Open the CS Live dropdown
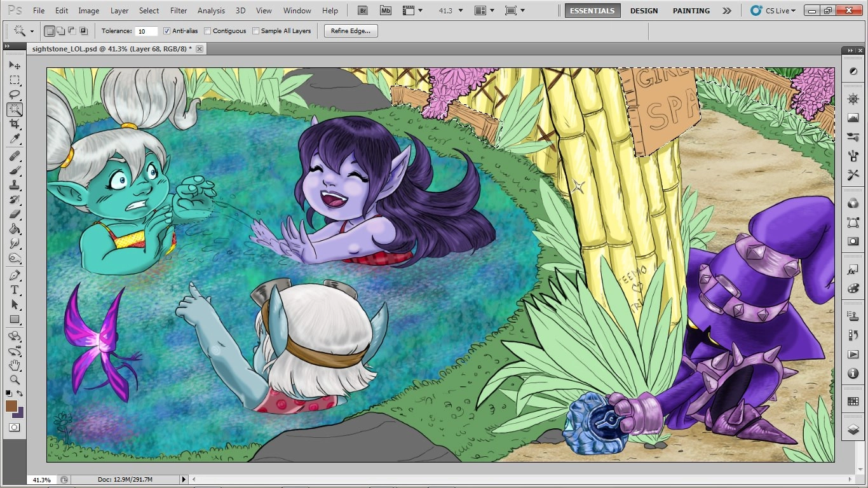Viewport: 868px width, 488px height. pos(773,11)
